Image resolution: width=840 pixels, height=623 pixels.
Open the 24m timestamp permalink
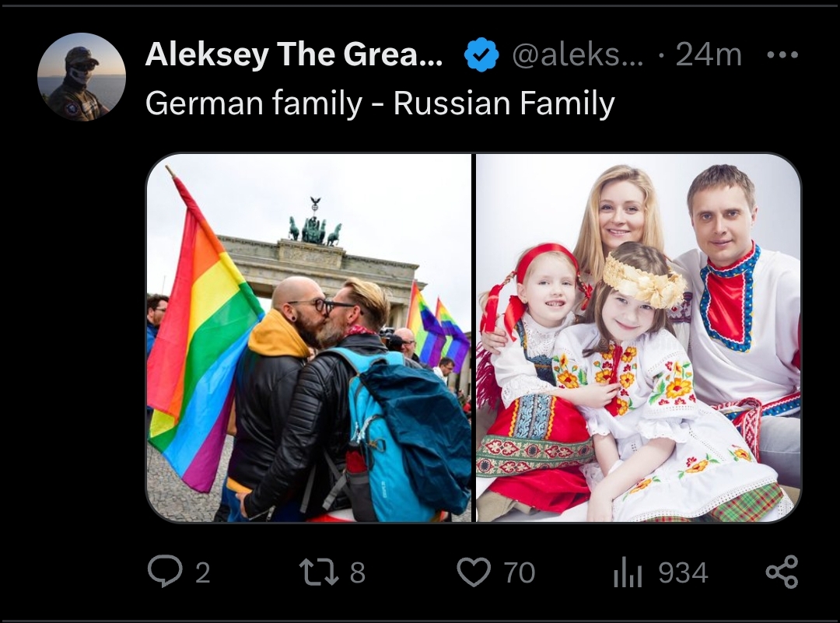[x=709, y=54]
